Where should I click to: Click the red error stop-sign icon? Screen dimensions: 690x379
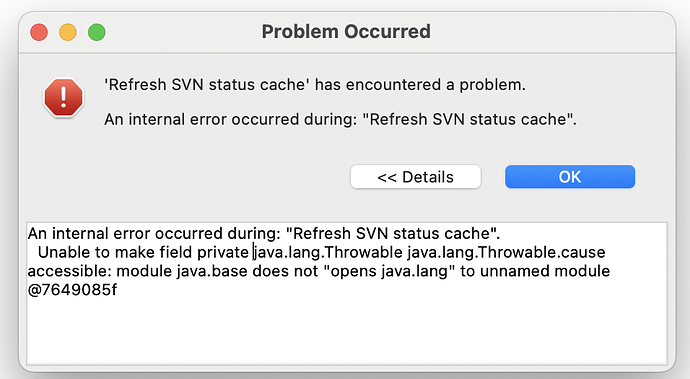(63, 97)
